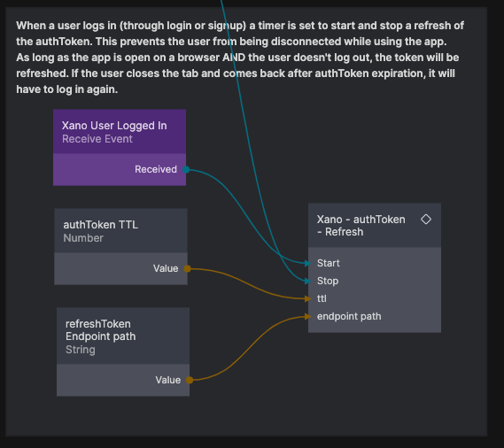Click the Received output port dot
Viewport: 504px width, 448px height.
tap(186, 169)
